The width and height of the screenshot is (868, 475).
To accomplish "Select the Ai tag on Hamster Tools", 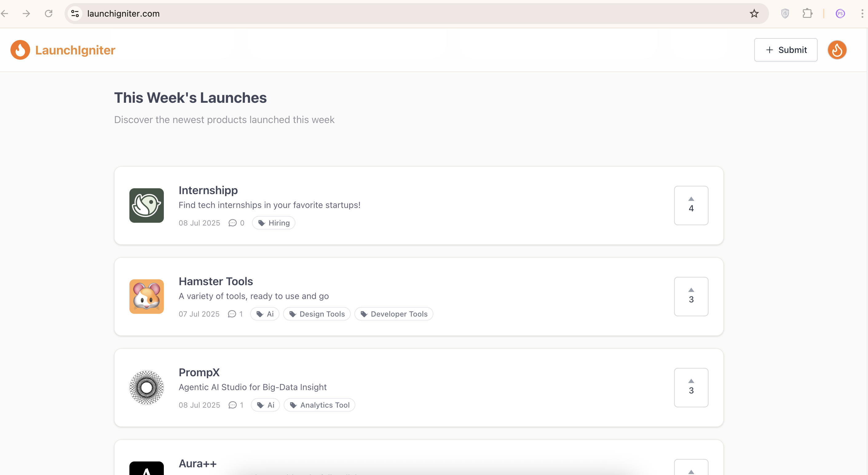I will click(265, 314).
